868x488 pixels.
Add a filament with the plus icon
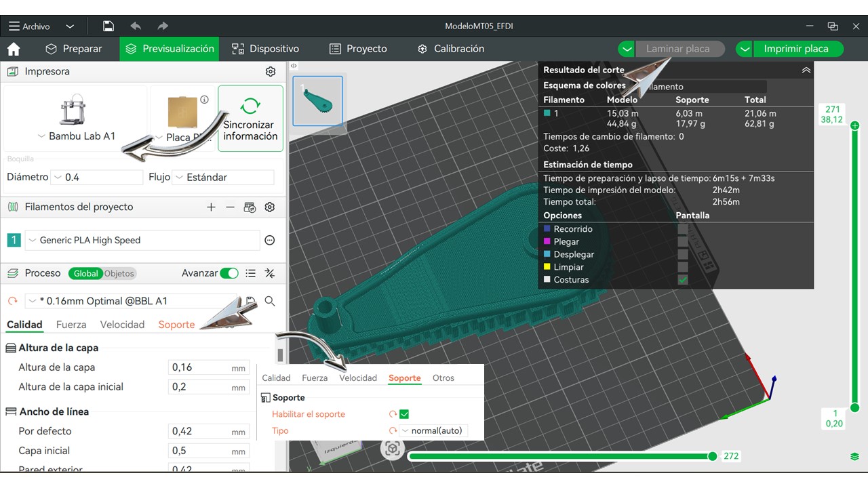tap(211, 207)
